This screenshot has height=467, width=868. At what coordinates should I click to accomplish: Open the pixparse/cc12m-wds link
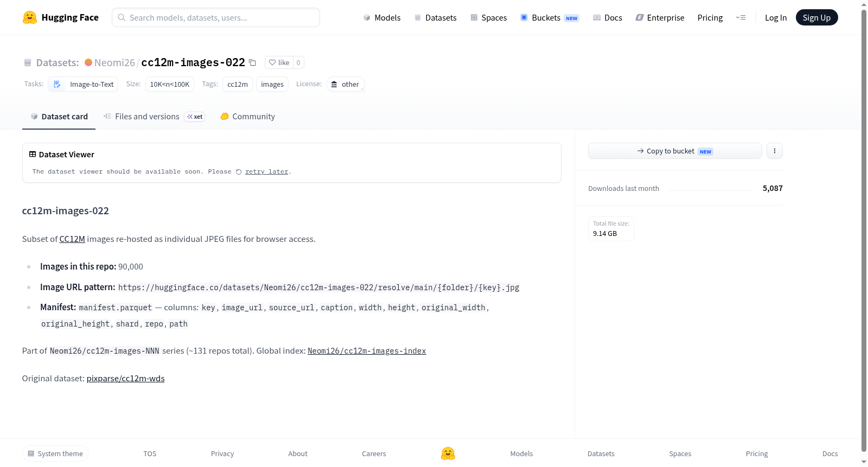(x=125, y=379)
